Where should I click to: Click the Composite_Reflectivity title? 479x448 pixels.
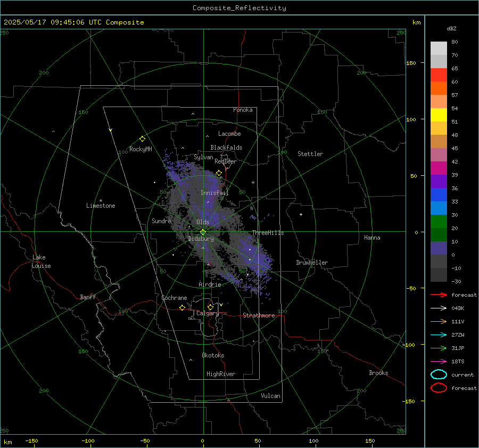240,8
